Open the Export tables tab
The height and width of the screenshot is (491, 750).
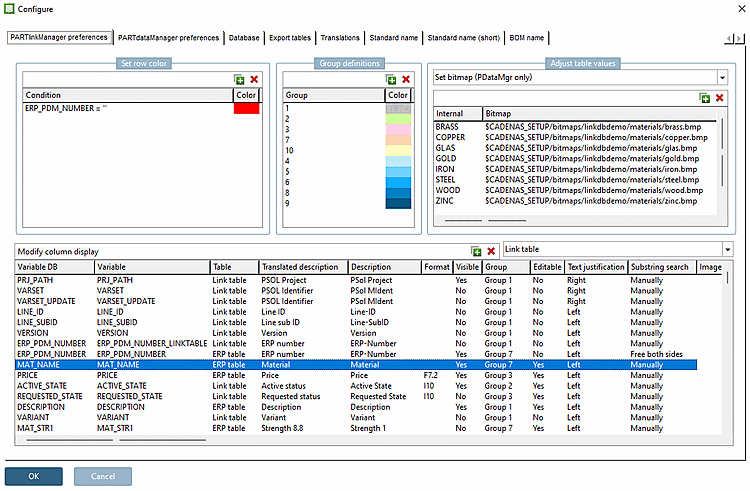[290, 38]
